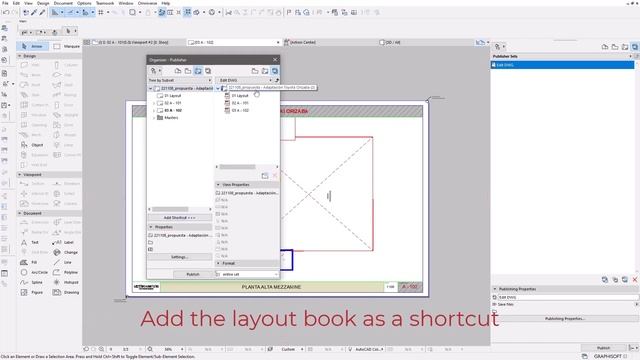The height and width of the screenshot is (360, 640).
Task: Select the Fill tool
Action: [30, 262]
